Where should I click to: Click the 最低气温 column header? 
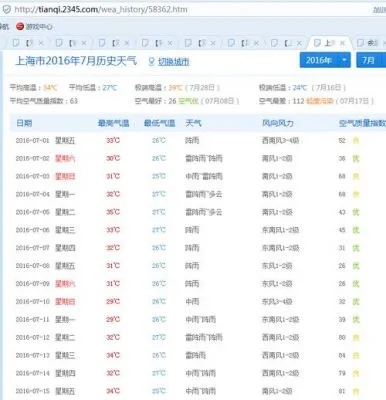(x=159, y=123)
